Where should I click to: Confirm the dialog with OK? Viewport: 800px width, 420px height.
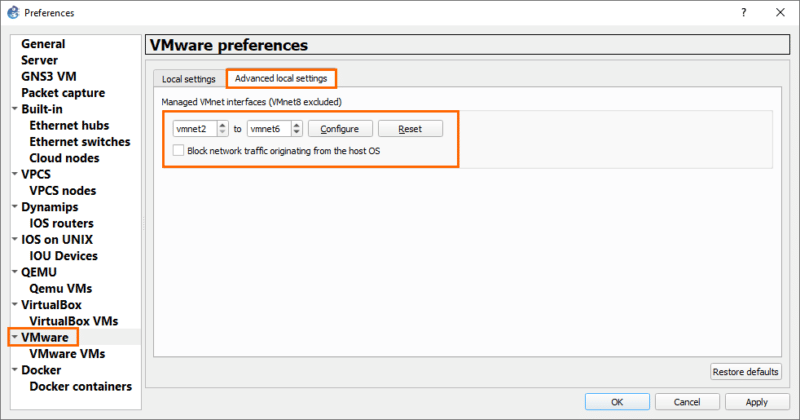pos(617,402)
